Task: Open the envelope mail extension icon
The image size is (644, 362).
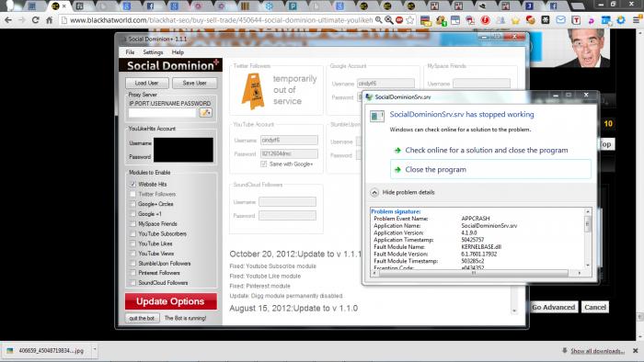Action: 561,19
